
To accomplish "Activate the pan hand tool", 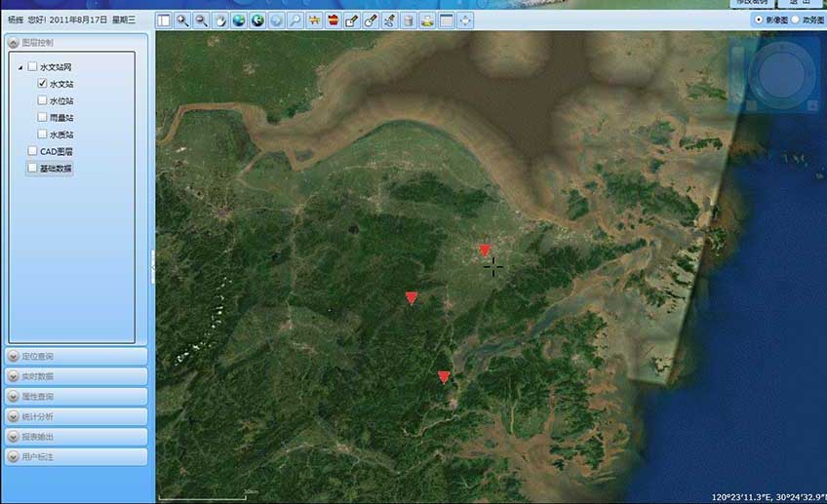I will pyautogui.click(x=220, y=20).
